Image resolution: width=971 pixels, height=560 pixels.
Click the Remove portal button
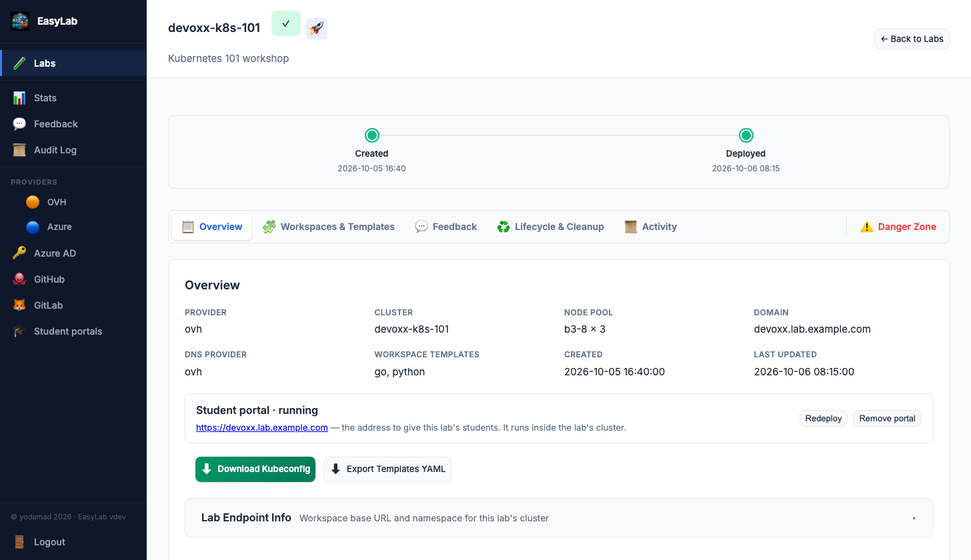coord(887,419)
